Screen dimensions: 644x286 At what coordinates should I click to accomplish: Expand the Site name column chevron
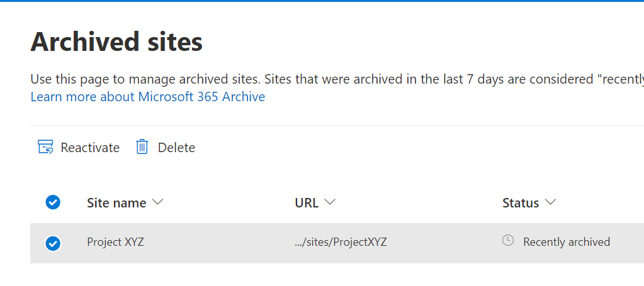(x=158, y=202)
